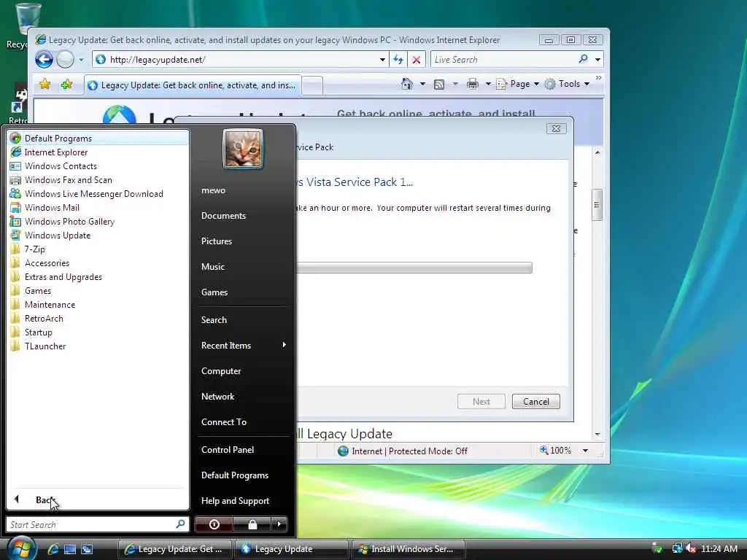Click the user account cat picture

[x=242, y=149]
